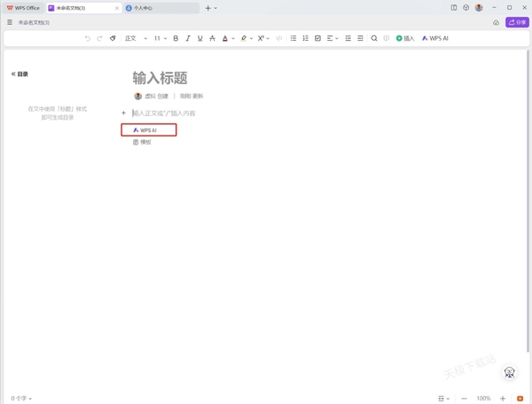
Task: Click the author avatar below title
Action: [137, 97]
